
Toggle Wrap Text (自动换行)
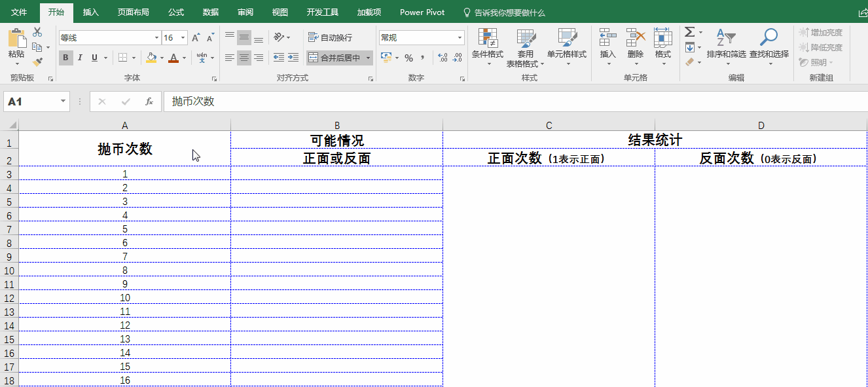330,37
